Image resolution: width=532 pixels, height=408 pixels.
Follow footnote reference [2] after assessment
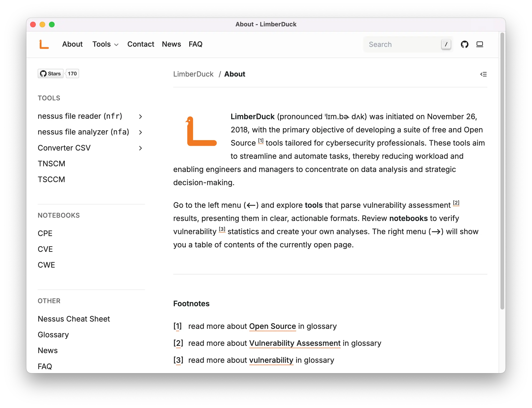pyautogui.click(x=456, y=203)
